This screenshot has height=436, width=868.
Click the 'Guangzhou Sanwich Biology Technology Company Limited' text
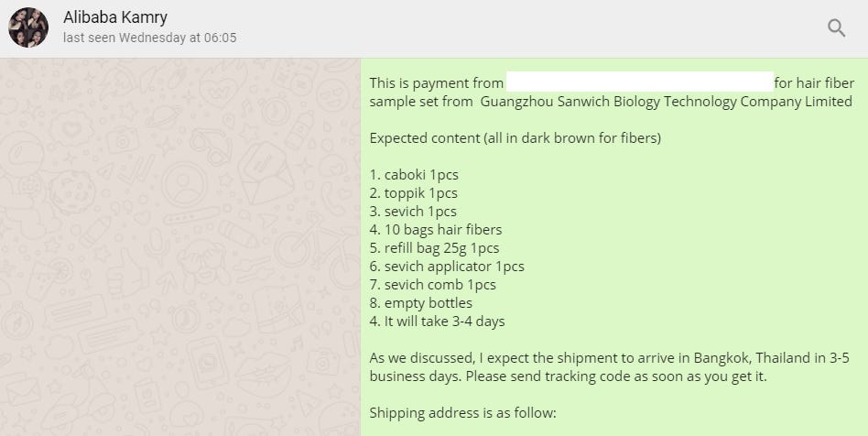point(666,102)
